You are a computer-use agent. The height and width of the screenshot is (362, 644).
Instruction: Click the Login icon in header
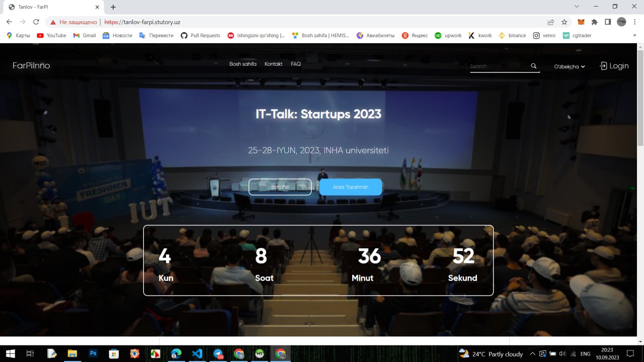pos(603,66)
